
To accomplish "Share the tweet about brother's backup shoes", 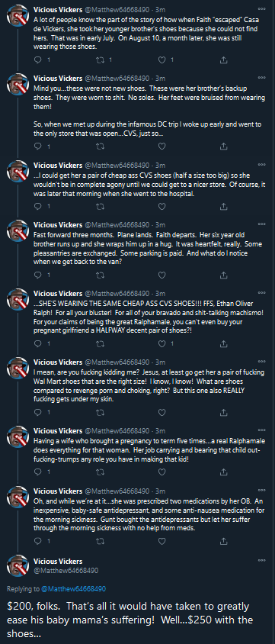I will pos(223,146).
